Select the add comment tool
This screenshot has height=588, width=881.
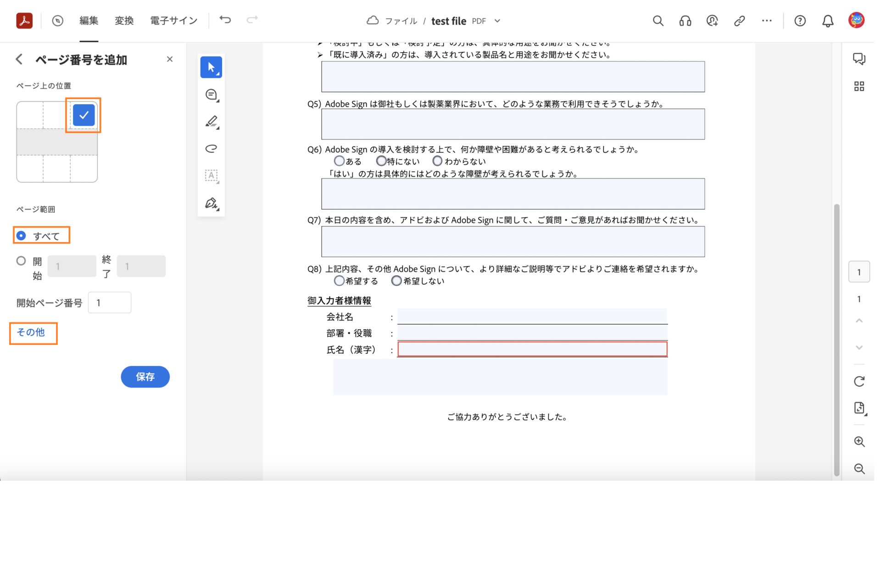click(x=211, y=95)
